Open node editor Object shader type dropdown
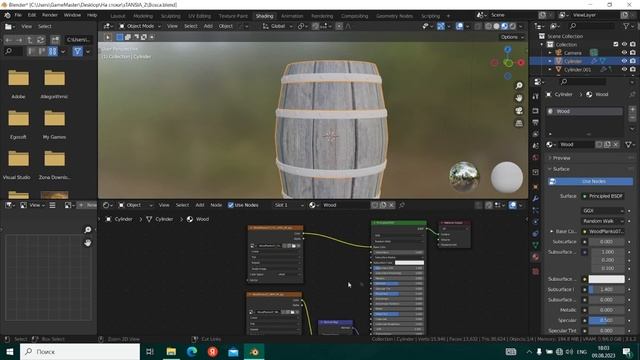The width and height of the screenshot is (640, 360). [x=136, y=205]
